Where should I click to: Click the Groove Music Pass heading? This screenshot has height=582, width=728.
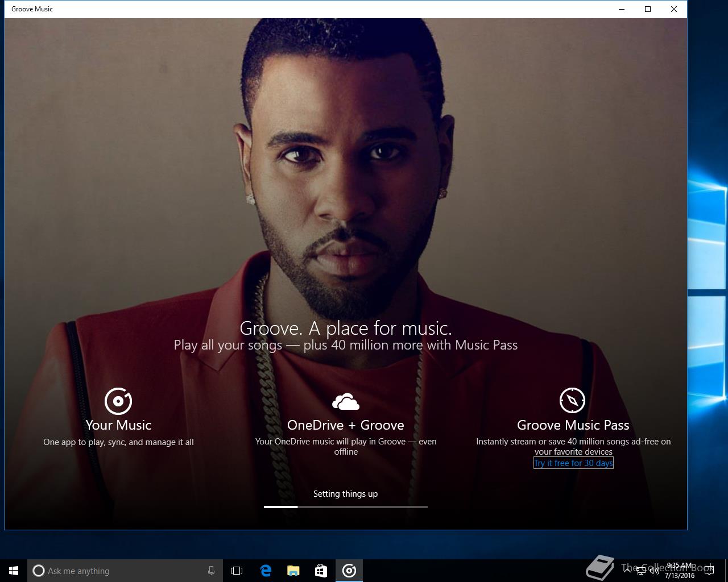pyautogui.click(x=573, y=425)
